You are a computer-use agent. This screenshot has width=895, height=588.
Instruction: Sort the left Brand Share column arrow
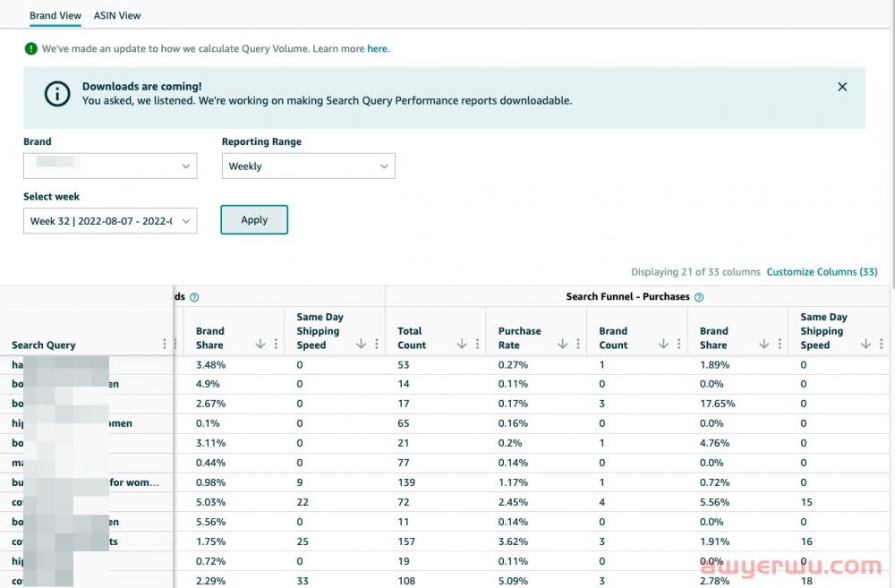[260, 345]
